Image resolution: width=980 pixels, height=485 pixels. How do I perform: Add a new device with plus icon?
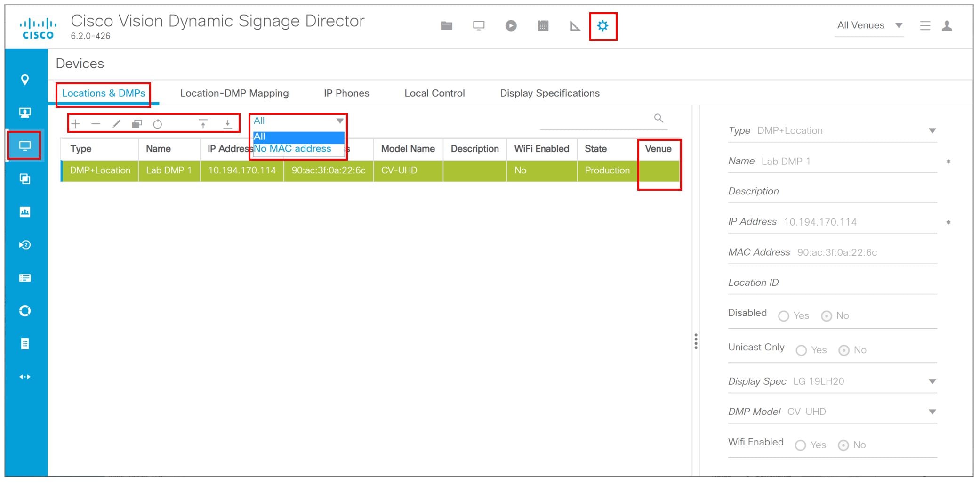click(x=75, y=124)
